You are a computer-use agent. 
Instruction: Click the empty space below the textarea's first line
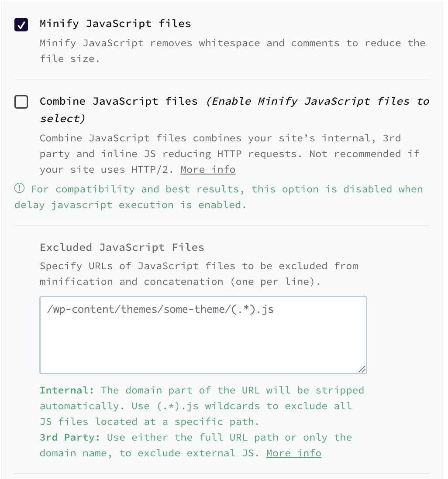203,345
